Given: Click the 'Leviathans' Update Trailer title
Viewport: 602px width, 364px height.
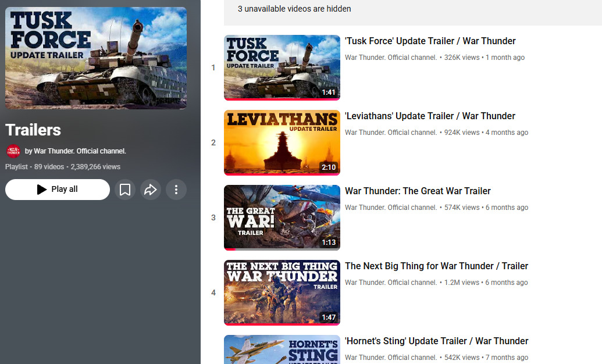Looking at the screenshot, I should (430, 116).
